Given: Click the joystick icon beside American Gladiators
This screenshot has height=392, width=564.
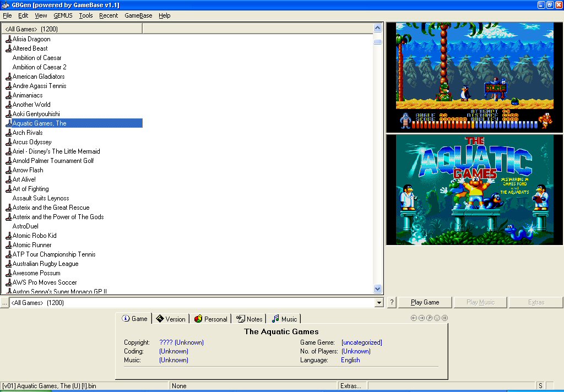Looking at the screenshot, I should [9, 77].
